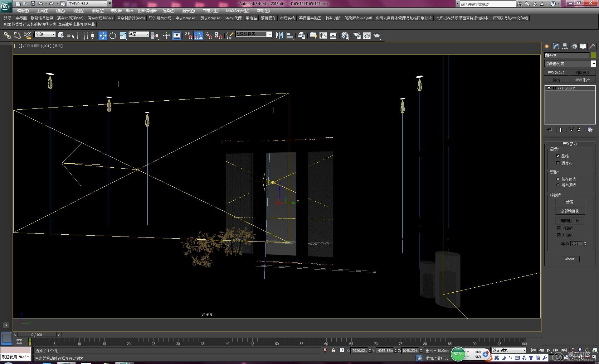Open the 修改器列表 modifier list dropdown
Image resolution: width=599 pixels, height=364 pixels.
593,64
